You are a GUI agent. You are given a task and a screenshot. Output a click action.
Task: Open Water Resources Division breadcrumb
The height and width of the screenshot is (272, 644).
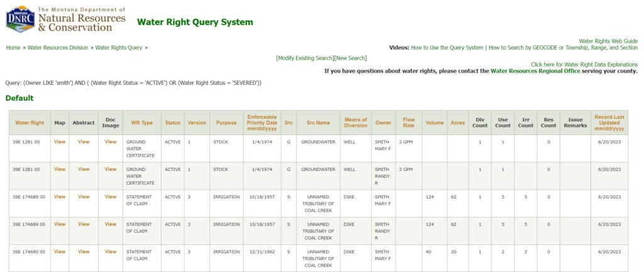(58, 48)
